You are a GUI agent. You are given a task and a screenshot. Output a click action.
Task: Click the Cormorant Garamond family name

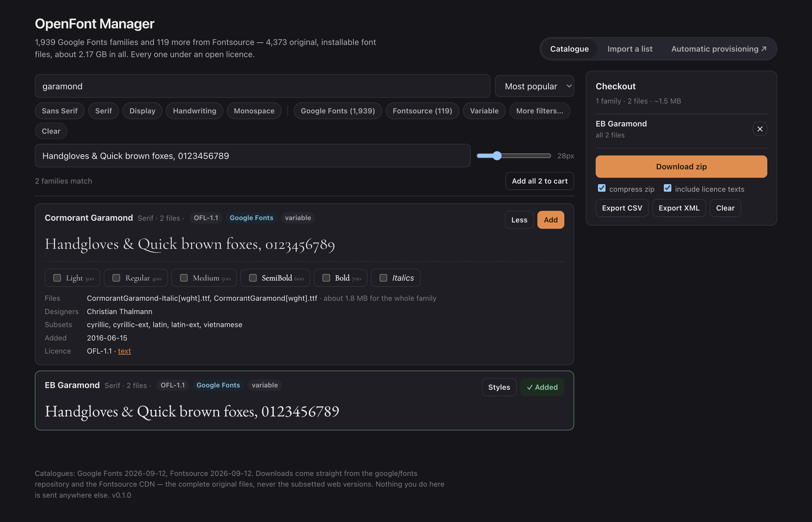click(89, 218)
